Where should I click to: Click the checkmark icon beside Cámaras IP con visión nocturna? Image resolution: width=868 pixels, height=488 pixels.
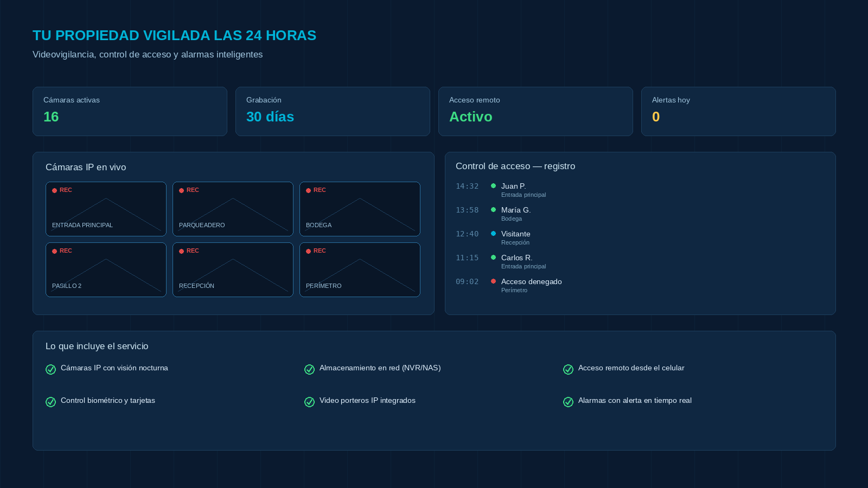[50, 370]
